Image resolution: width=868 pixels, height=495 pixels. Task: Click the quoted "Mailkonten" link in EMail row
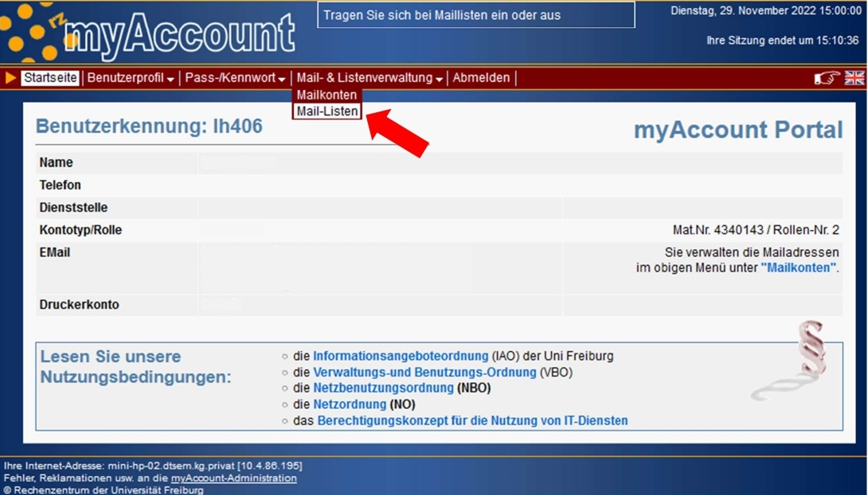click(799, 267)
